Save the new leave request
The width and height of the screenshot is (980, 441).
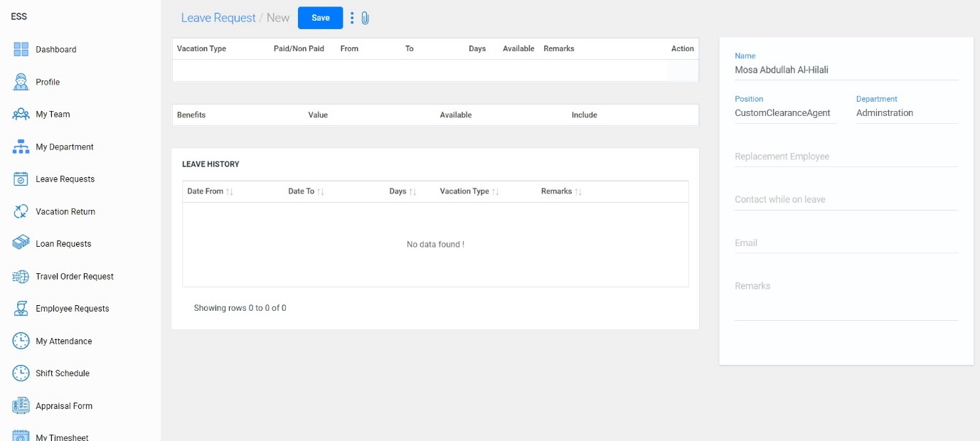[320, 18]
